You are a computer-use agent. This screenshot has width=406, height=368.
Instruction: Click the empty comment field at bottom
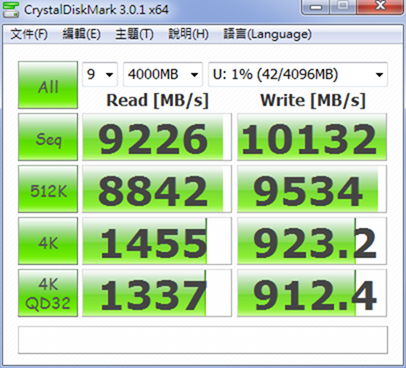(x=203, y=340)
